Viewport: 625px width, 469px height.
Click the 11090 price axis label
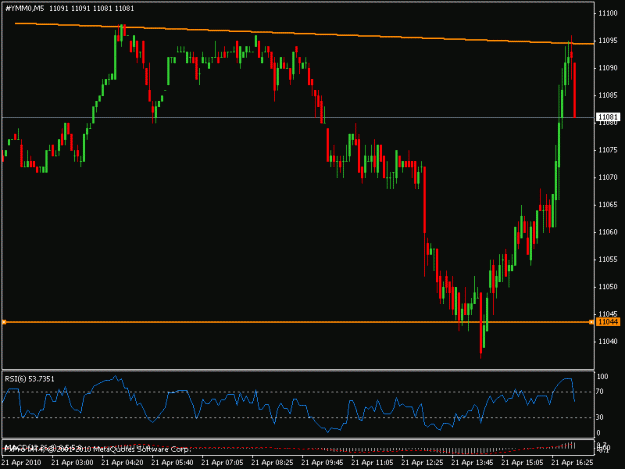pos(608,68)
